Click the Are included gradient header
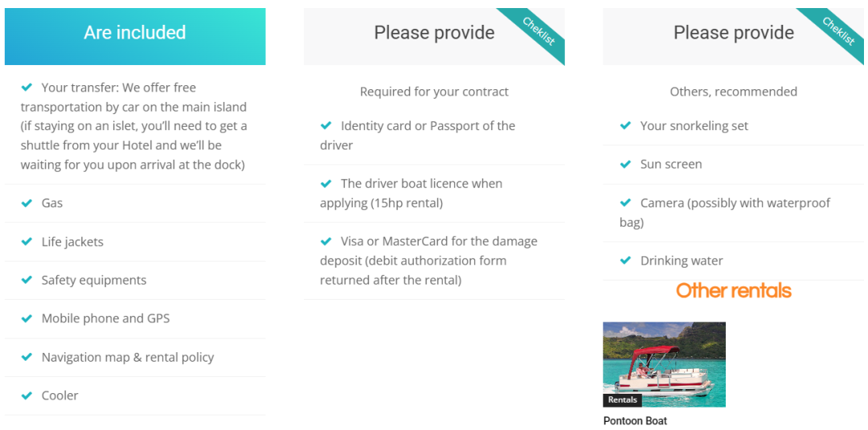 pos(135,36)
